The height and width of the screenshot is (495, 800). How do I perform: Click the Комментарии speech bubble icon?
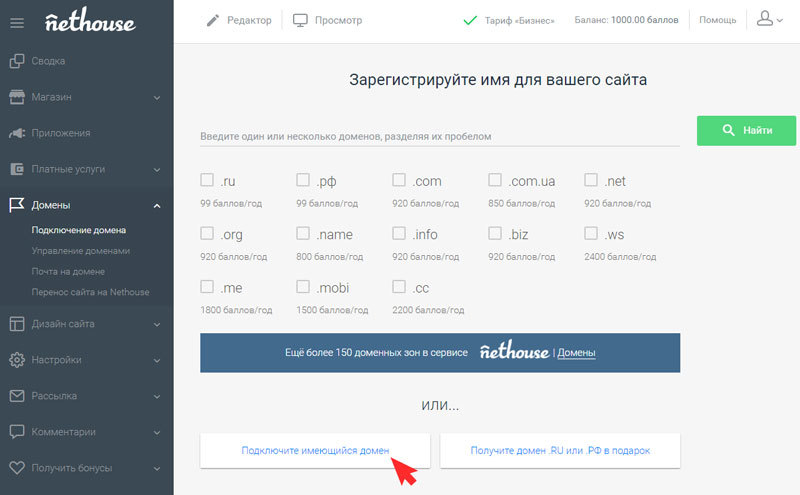pyautogui.click(x=17, y=432)
